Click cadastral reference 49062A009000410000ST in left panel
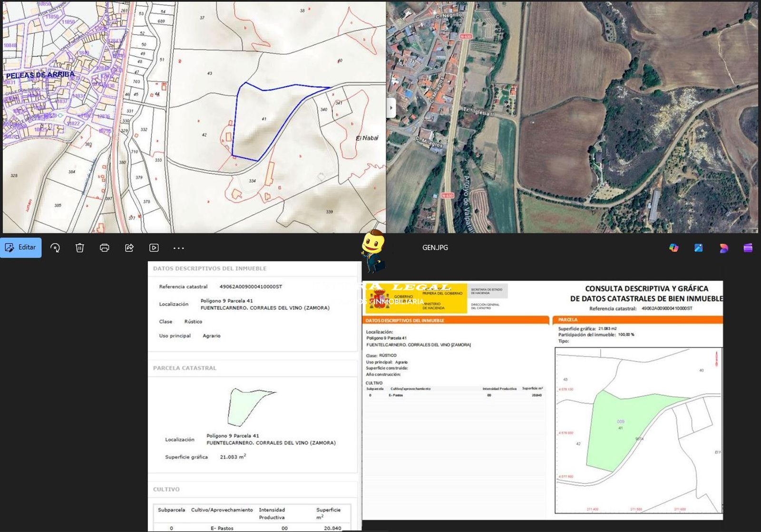The height and width of the screenshot is (532, 761). tap(251, 287)
